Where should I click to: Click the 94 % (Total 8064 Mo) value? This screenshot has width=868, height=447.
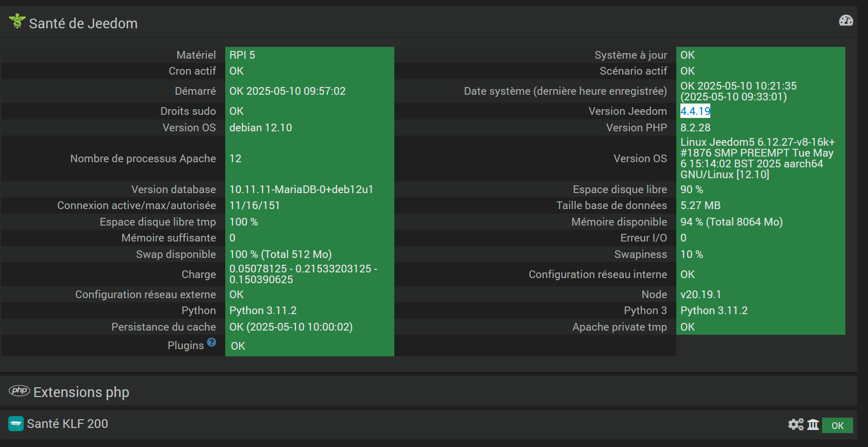coord(731,222)
